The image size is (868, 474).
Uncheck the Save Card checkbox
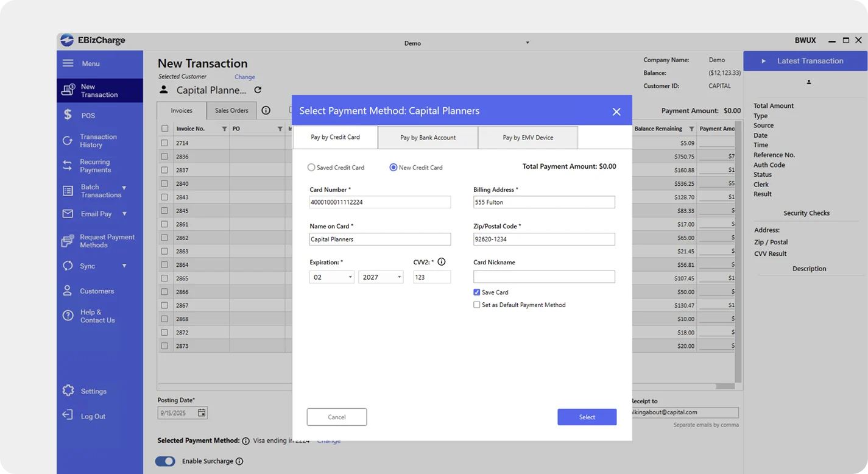pyautogui.click(x=477, y=292)
